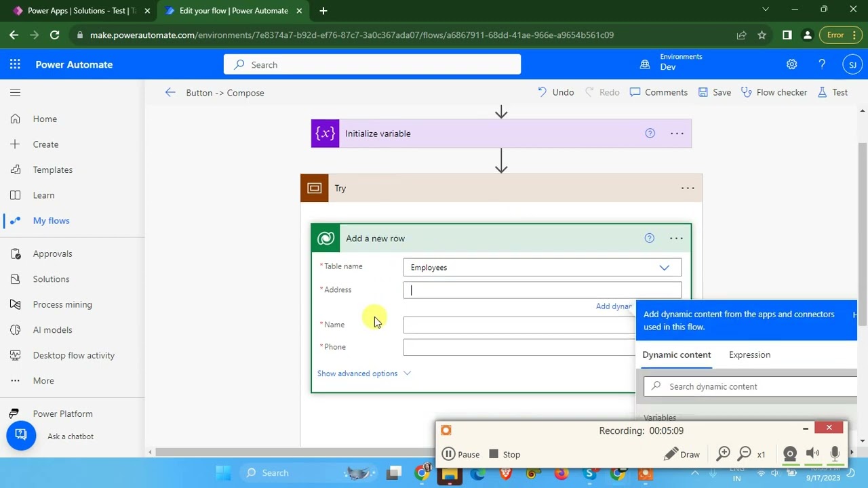
Task: Toggle the recorder microphone
Action: coord(835,454)
